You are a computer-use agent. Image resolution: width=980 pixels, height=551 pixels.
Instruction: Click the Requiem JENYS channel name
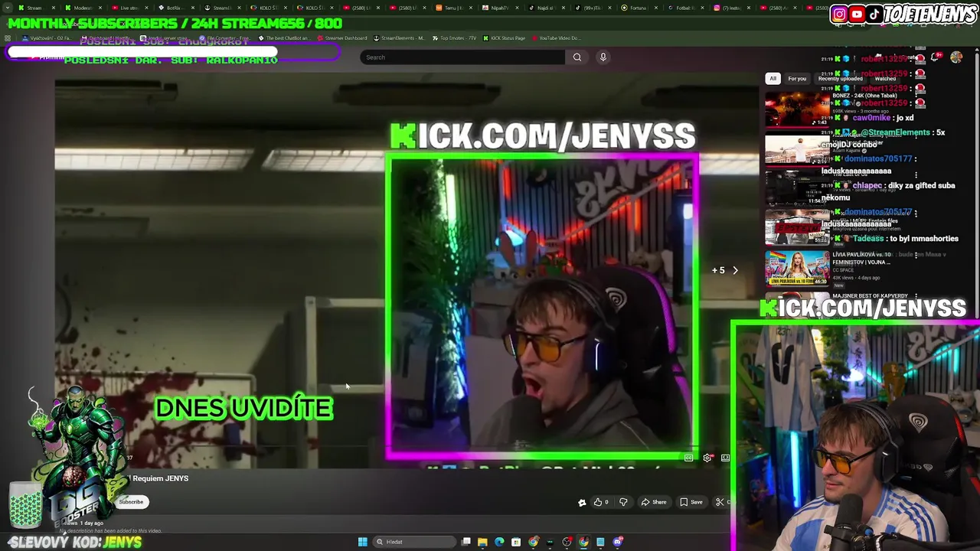click(x=160, y=478)
